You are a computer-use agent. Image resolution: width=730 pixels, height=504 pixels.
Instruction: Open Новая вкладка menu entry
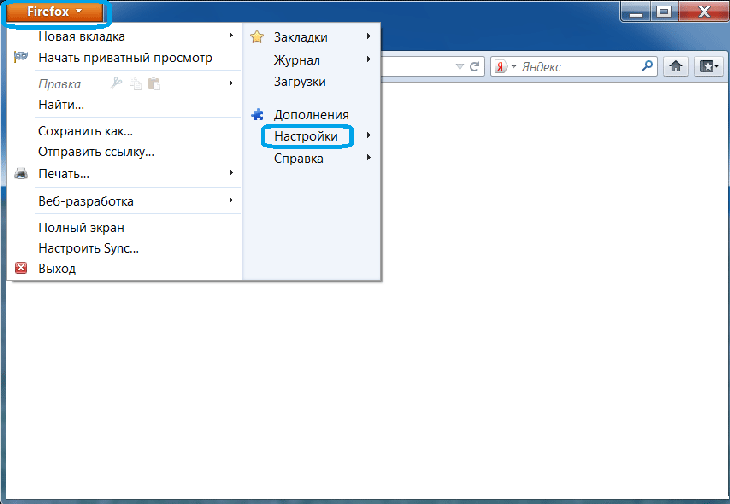[81, 36]
